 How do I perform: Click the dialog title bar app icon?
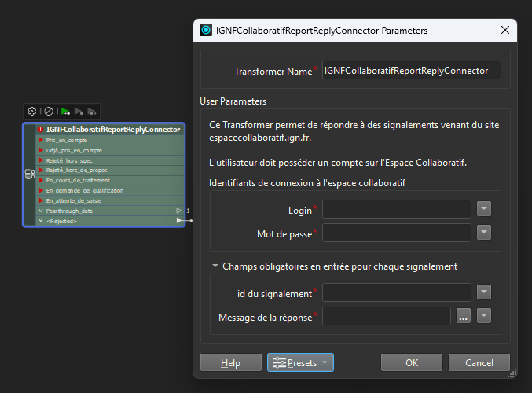pyautogui.click(x=206, y=30)
